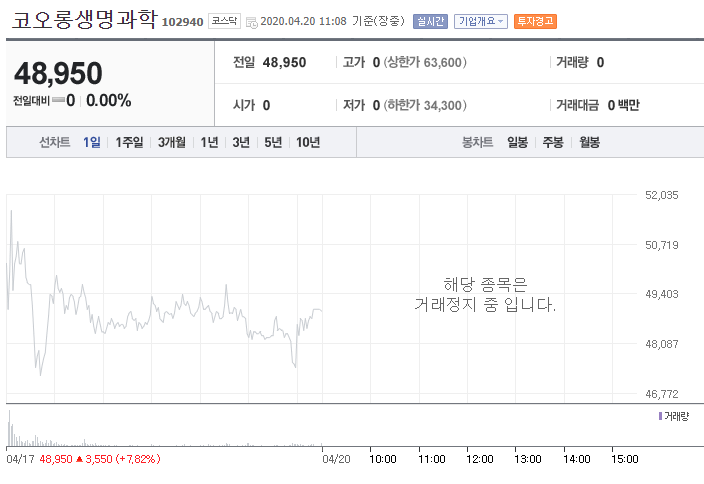Click the 상한가 63,600 text

pos(425,62)
